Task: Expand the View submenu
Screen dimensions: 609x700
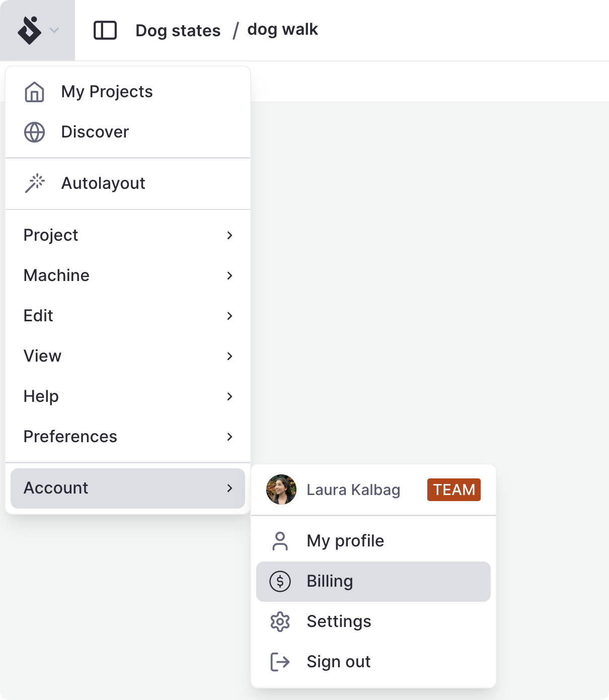Action: (230, 356)
